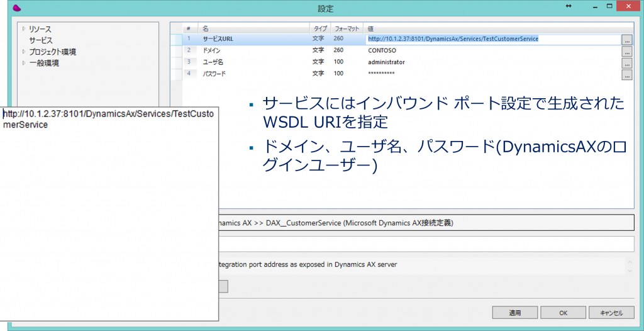Expand the プロジェクト環境 tree node
Image resolution: width=644 pixels, height=331 pixels.
(x=24, y=52)
